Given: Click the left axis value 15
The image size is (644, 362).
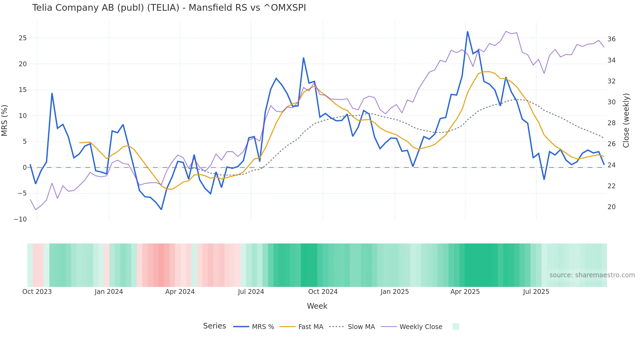Looking at the screenshot, I should [x=23, y=90].
